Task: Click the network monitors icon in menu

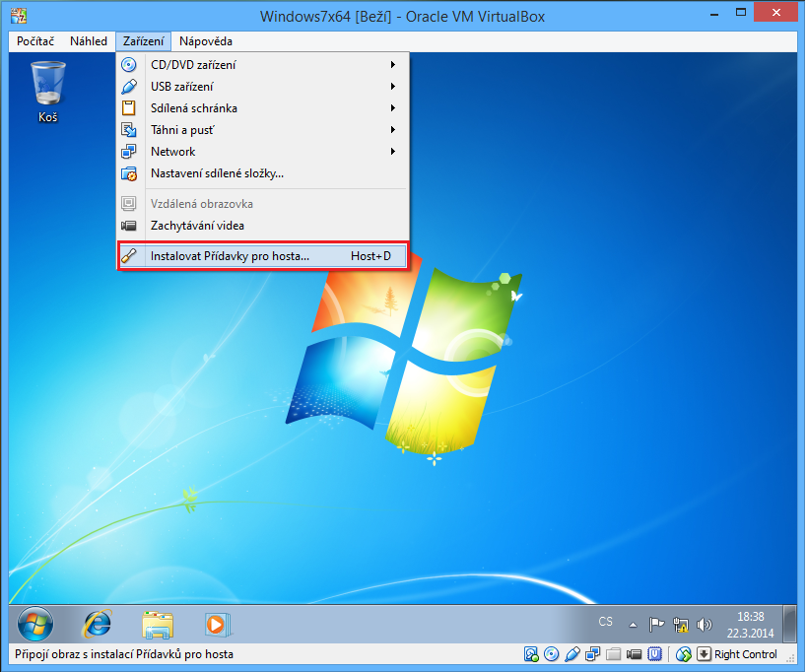Action: pyautogui.click(x=129, y=152)
